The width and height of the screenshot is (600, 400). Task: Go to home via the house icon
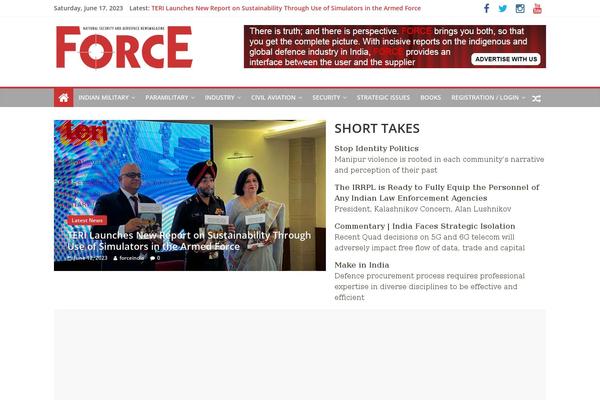coord(64,98)
